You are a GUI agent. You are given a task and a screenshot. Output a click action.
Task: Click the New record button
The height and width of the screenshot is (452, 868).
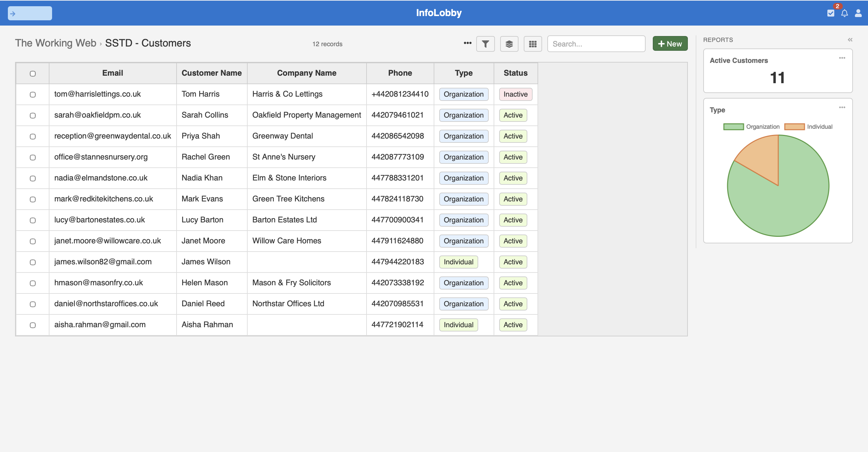click(x=670, y=44)
